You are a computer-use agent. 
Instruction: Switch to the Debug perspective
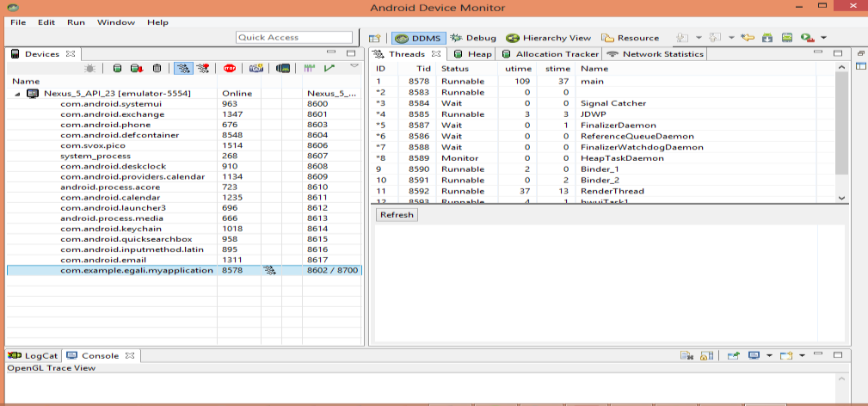click(473, 38)
